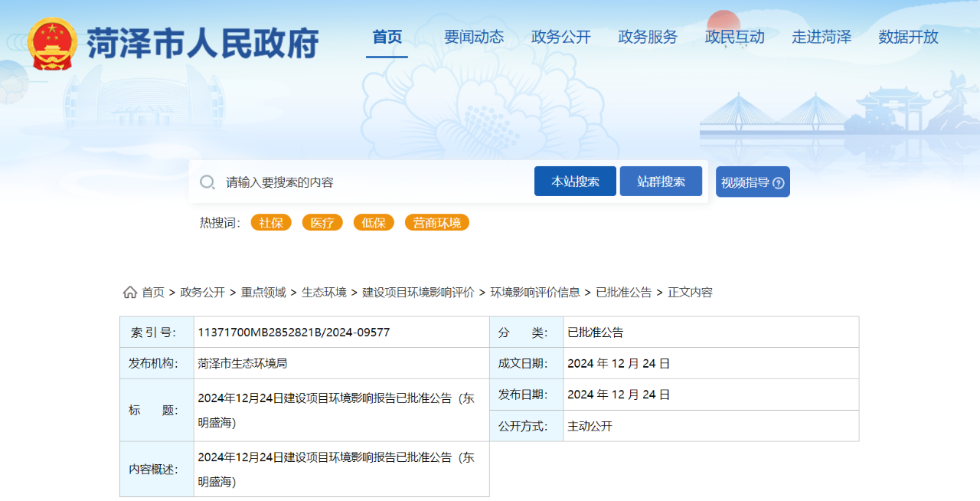This screenshot has height=501, width=980.
Task: Open 生态环境 breadcrumb link
Action: tap(324, 293)
